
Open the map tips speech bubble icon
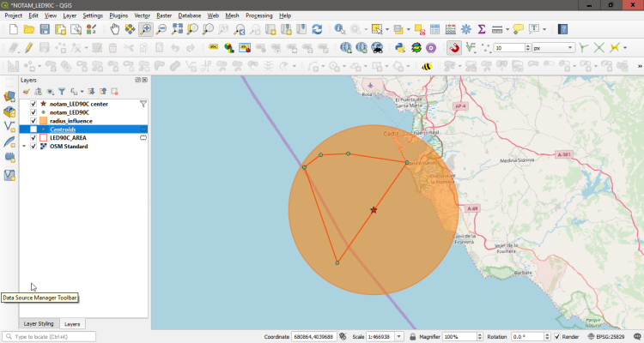(x=519, y=29)
